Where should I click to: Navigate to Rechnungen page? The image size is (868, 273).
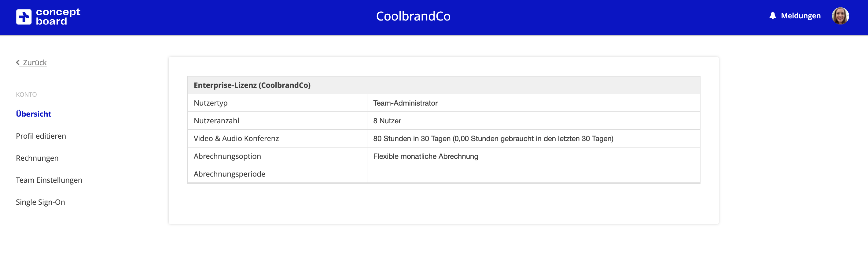pos(37,158)
